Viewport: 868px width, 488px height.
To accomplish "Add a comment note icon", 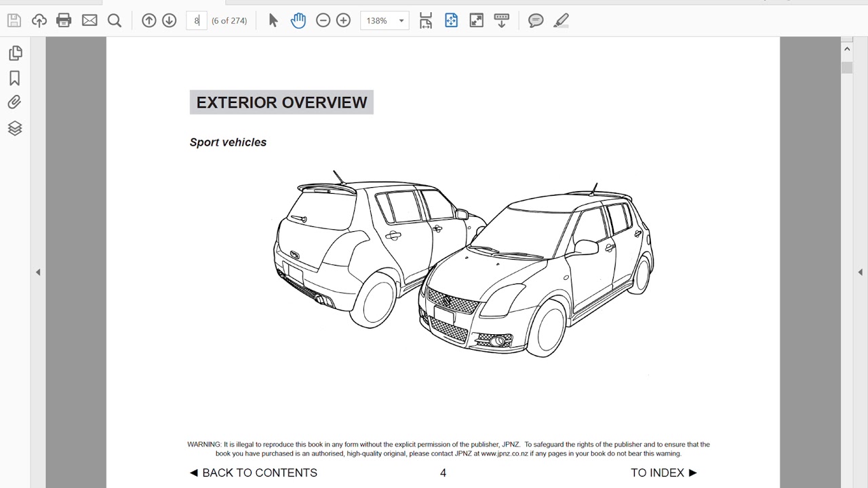I will pos(536,20).
